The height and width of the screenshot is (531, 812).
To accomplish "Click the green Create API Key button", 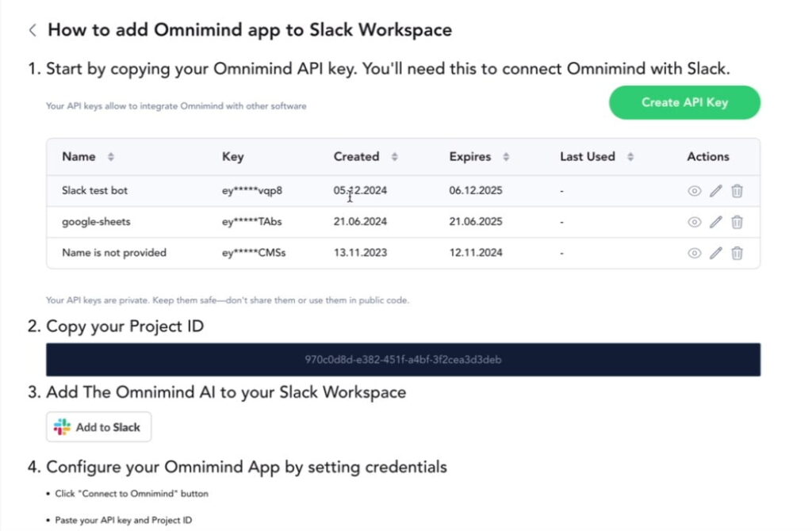I will pos(684,102).
